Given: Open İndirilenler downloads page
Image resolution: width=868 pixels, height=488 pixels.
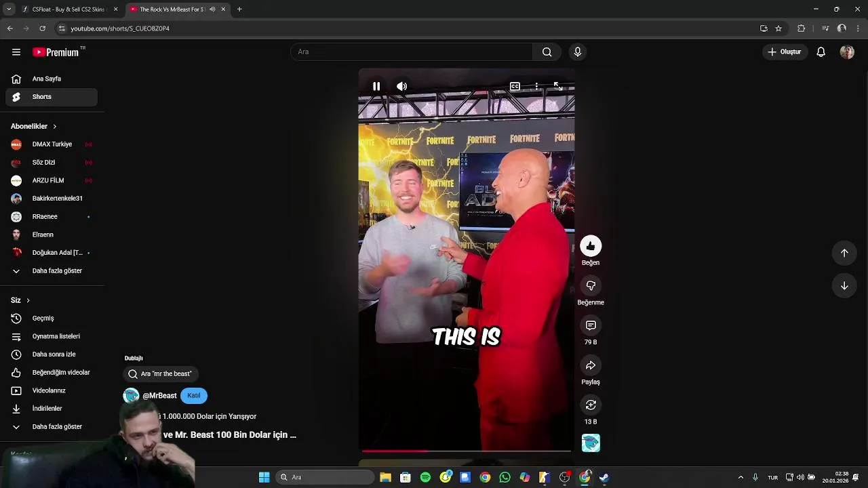Looking at the screenshot, I should coord(52,409).
